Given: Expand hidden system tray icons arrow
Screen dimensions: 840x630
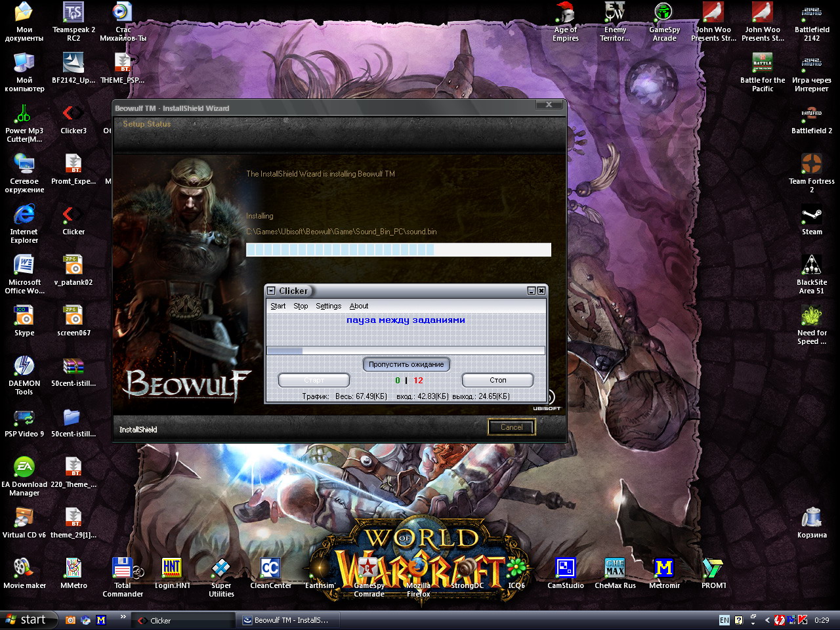Looking at the screenshot, I should point(767,620).
